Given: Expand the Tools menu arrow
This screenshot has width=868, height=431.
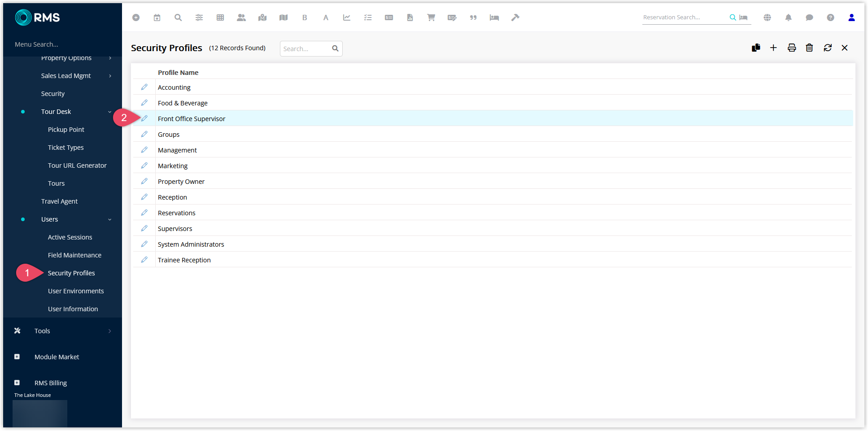Looking at the screenshot, I should (x=110, y=331).
